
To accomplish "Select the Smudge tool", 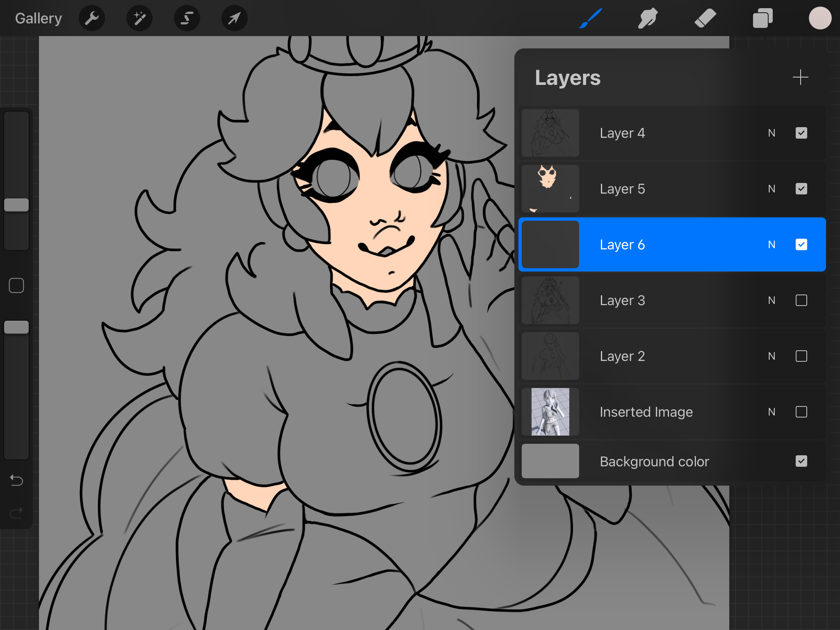I will (x=648, y=18).
